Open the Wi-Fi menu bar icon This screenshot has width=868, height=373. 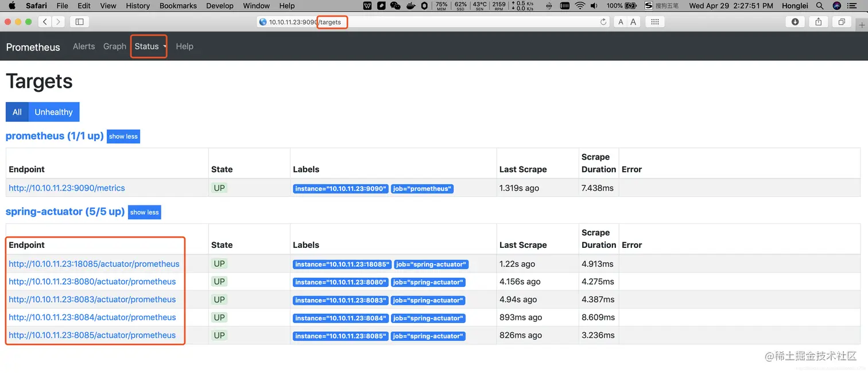coord(580,6)
